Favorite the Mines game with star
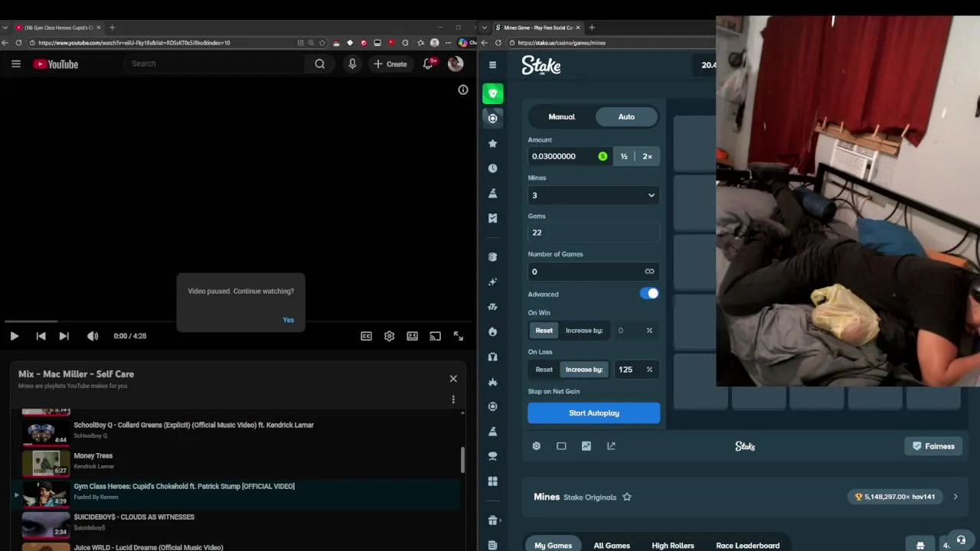 (x=627, y=497)
